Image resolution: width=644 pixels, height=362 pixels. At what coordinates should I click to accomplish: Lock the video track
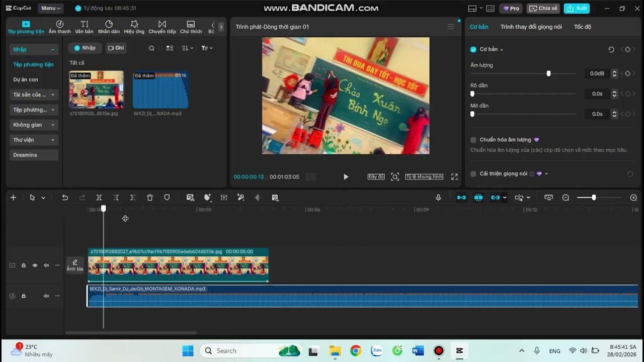(23, 265)
